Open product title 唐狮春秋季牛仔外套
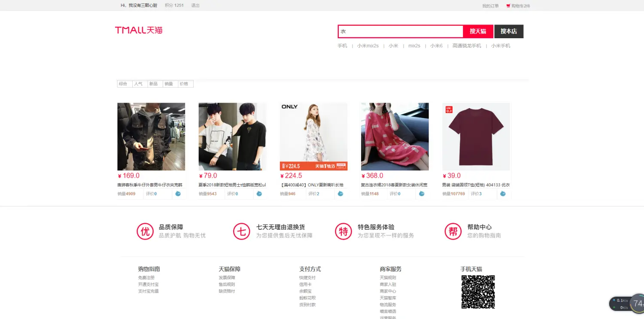Image resolution: width=644 pixels, height=319 pixels. (x=150, y=185)
